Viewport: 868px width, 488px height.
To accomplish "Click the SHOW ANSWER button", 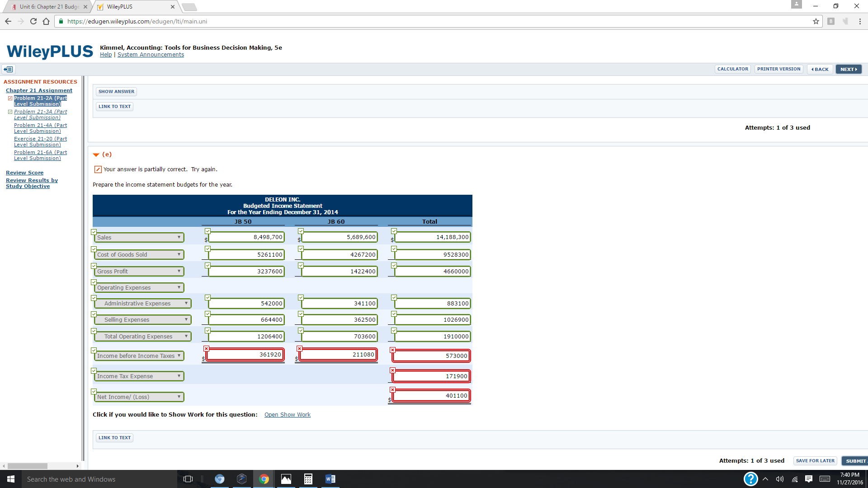I will click(x=116, y=91).
